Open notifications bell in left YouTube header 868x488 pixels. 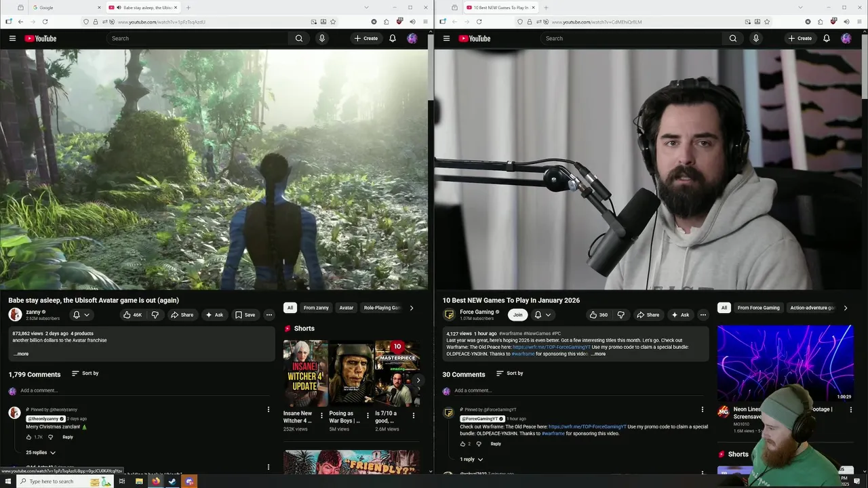click(393, 39)
